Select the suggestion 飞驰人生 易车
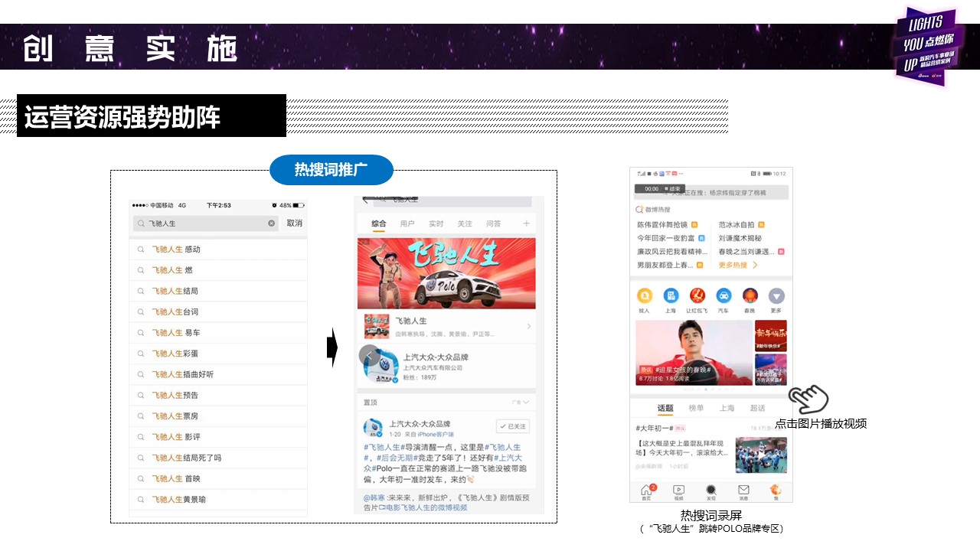Image resolution: width=980 pixels, height=551 pixels. 218,333
